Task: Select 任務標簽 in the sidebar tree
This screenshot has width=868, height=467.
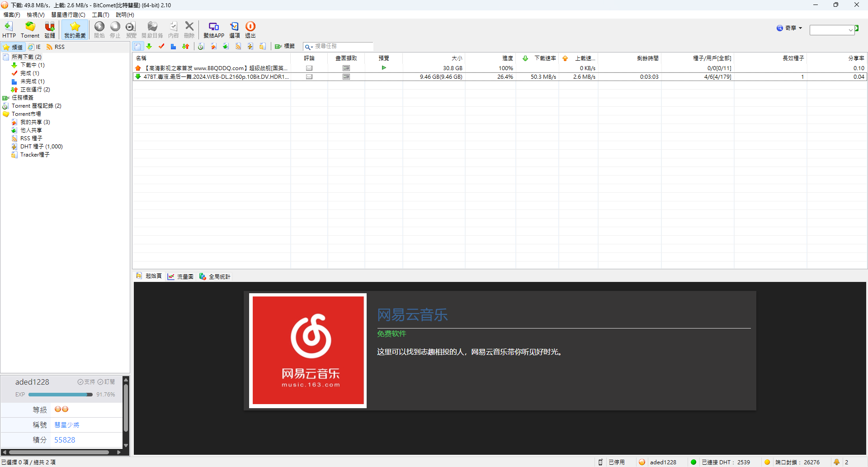Action: [x=23, y=98]
